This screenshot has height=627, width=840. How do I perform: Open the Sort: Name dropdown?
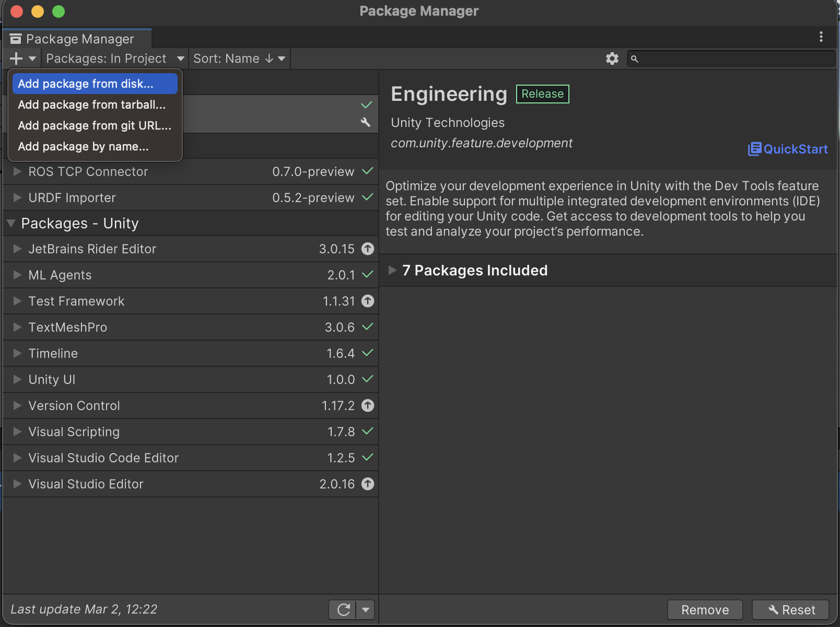239,59
